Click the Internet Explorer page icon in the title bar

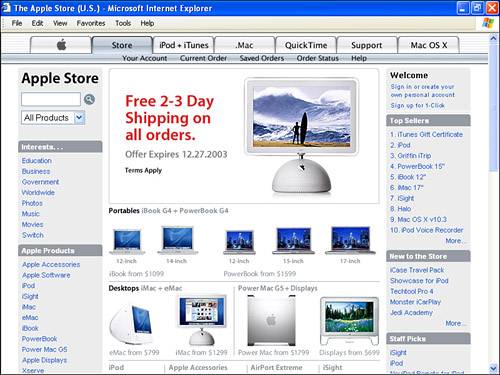pos(6,8)
